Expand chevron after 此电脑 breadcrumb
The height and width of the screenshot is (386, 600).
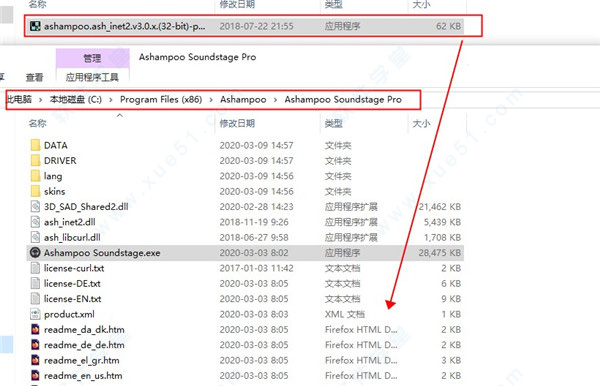click(x=41, y=100)
